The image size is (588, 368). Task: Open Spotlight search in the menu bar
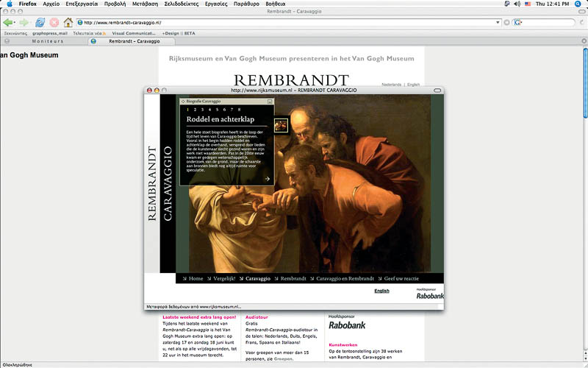pos(578,4)
